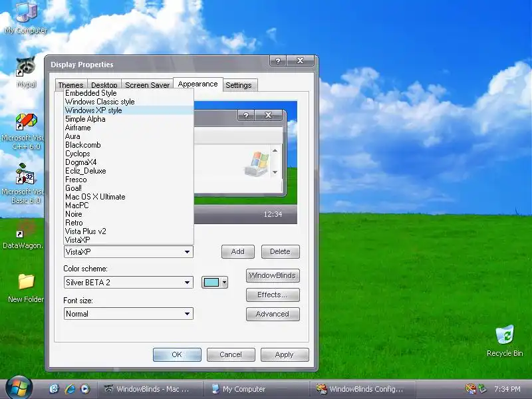532x399 pixels.
Task: Switch to the Desktop tab
Action: 104,85
